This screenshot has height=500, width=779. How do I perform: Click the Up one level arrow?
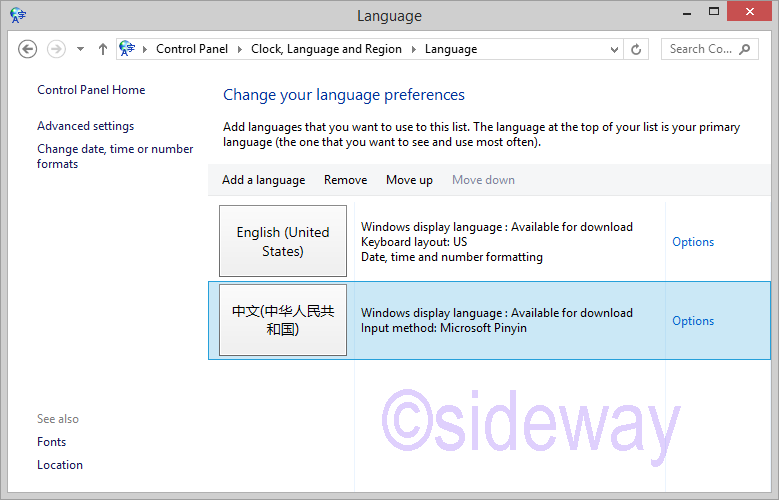pyautogui.click(x=103, y=49)
